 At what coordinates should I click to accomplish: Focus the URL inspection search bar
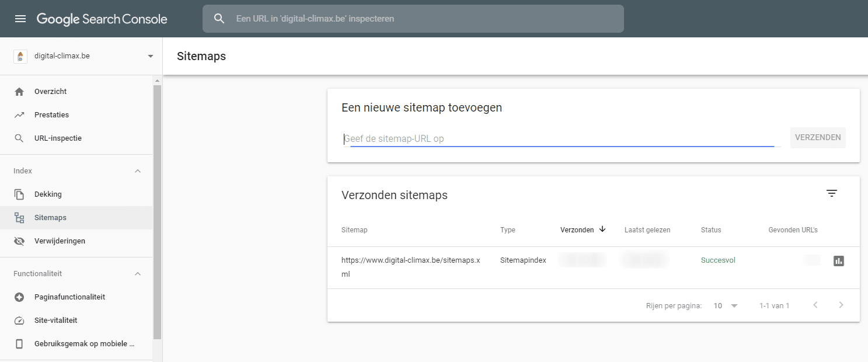point(413,19)
